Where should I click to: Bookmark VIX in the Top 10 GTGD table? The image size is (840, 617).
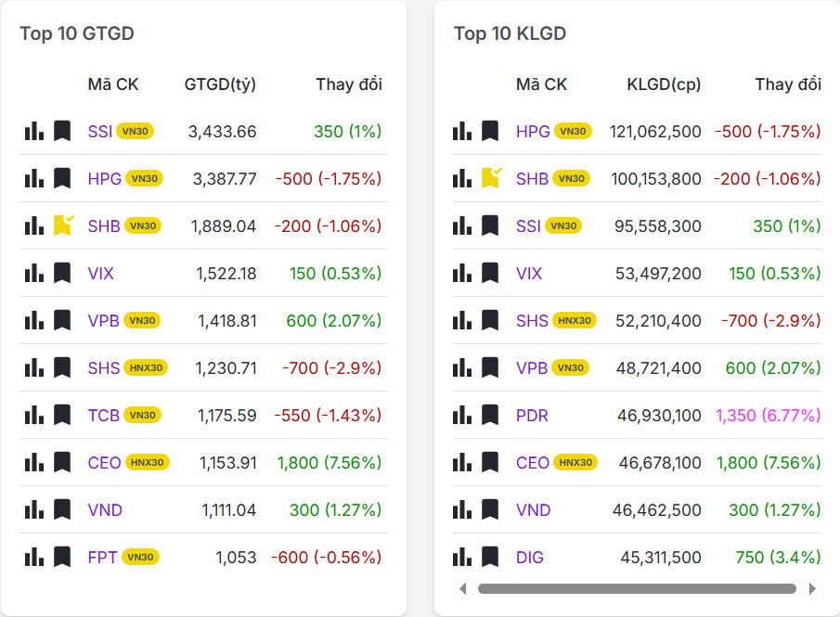[x=62, y=273]
